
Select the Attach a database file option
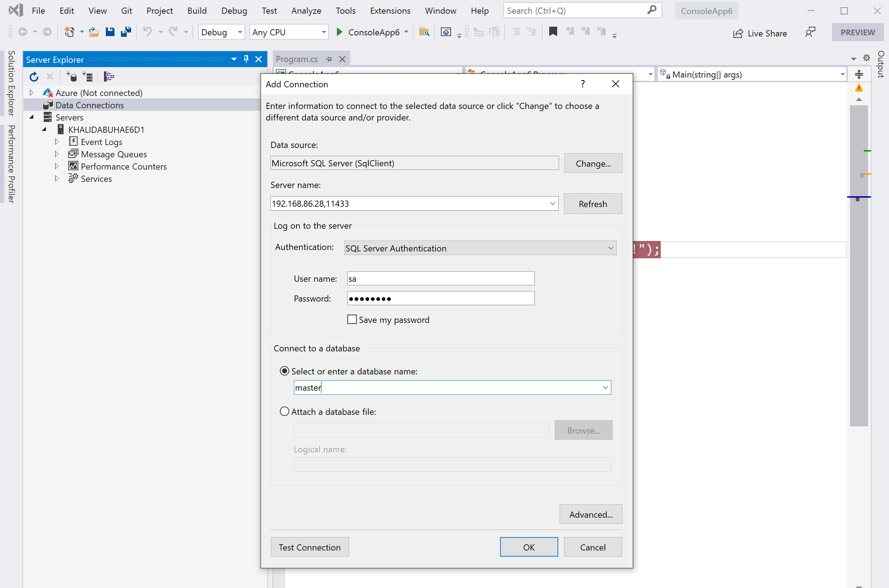(285, 411)
